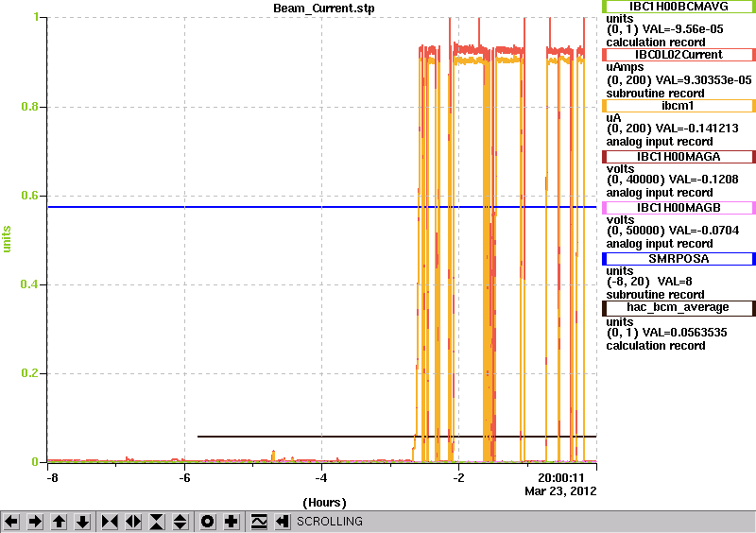This screenshot has height=533, width=756.
Task: Click the vertical diamond Y-zoom icon
Action: coord(180,522)
